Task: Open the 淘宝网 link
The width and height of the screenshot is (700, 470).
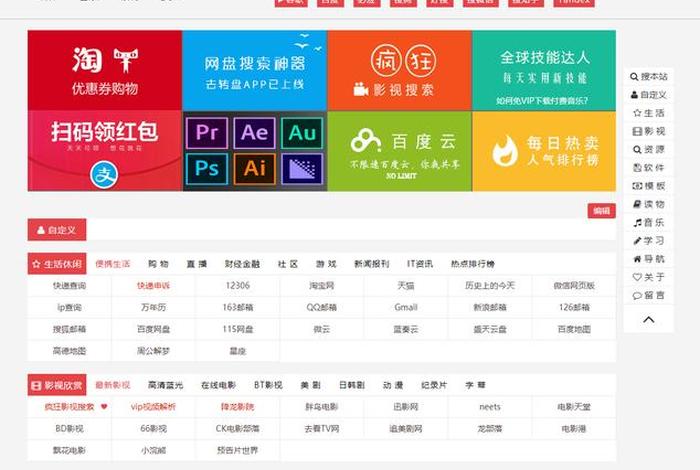Action: (321, 286)
